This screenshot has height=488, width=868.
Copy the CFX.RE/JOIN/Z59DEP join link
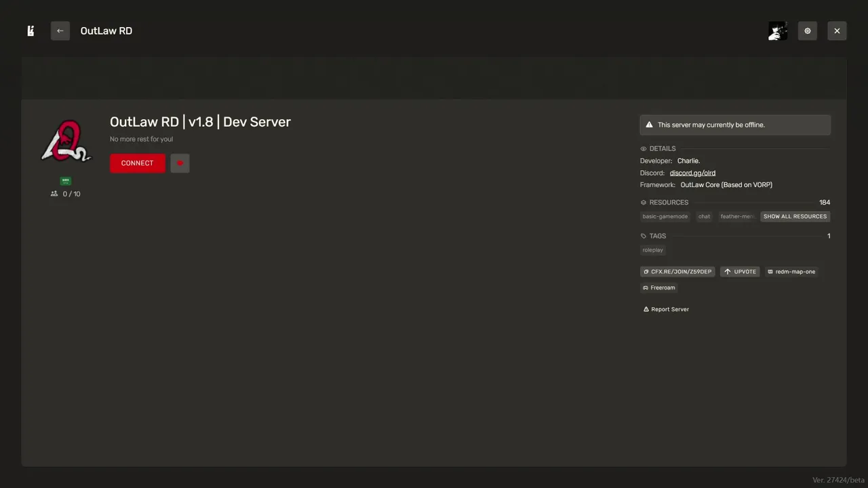click(677, 272)
